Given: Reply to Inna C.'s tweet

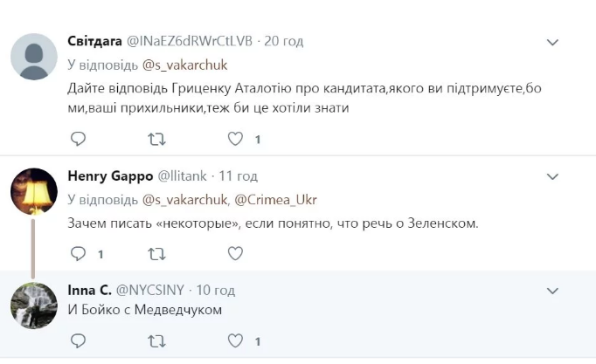Looking at the screenshot, I should coord(79,340).
